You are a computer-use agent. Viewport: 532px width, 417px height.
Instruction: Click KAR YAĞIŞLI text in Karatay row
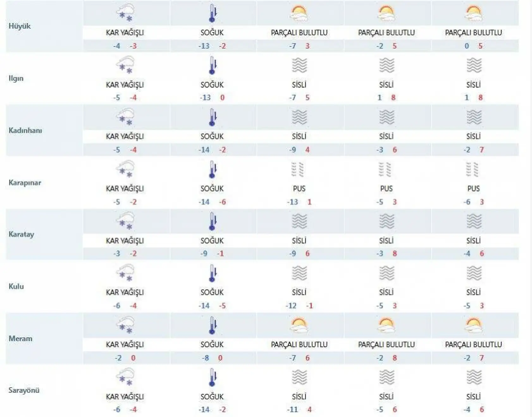click(125, 241)
